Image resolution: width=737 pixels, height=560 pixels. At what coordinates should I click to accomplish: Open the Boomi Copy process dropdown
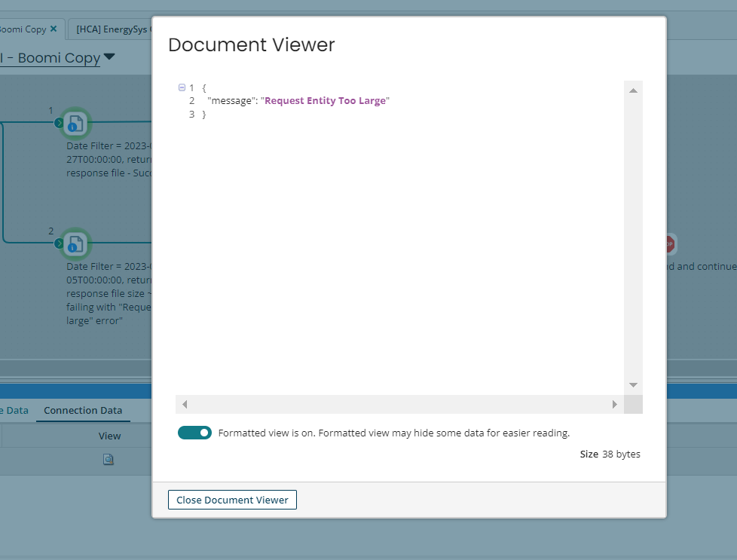coord(108,57)
